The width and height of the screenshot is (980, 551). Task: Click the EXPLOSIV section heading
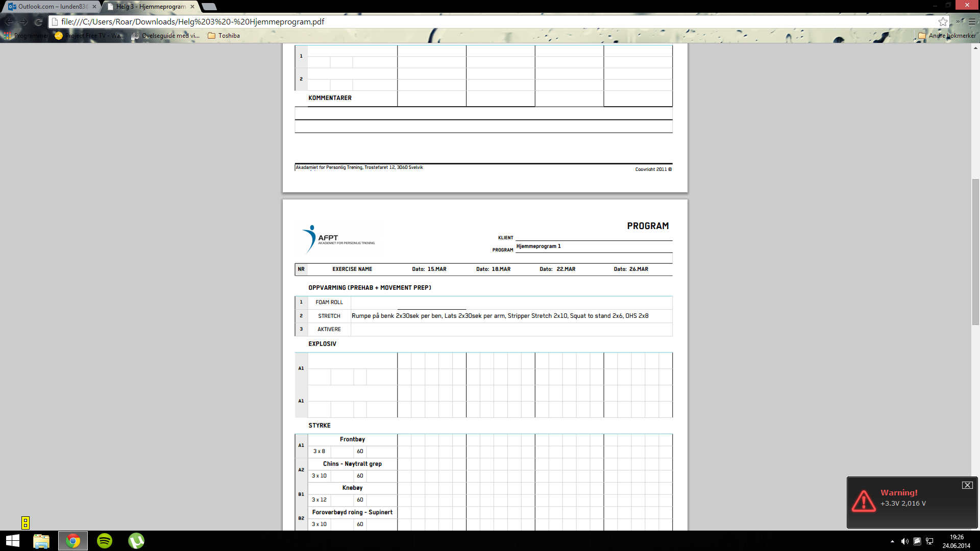(322, 344)
